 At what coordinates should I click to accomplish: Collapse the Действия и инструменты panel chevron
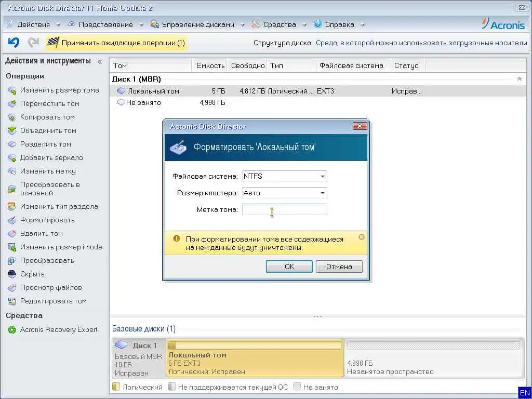(99, 61)
